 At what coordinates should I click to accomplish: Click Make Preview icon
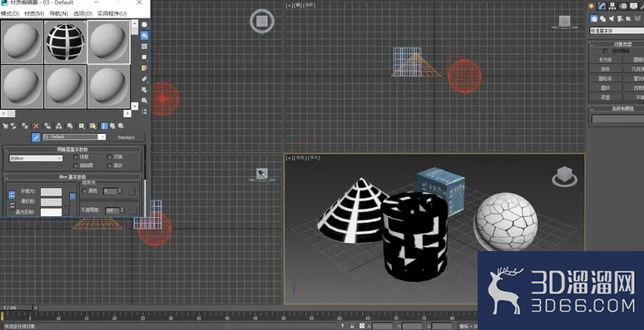point(145,79)
